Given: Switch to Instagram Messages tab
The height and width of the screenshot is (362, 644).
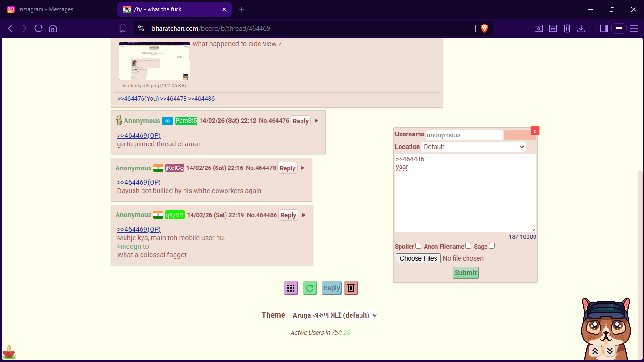Looking at the screenshot, I should [x=45, y=9].
